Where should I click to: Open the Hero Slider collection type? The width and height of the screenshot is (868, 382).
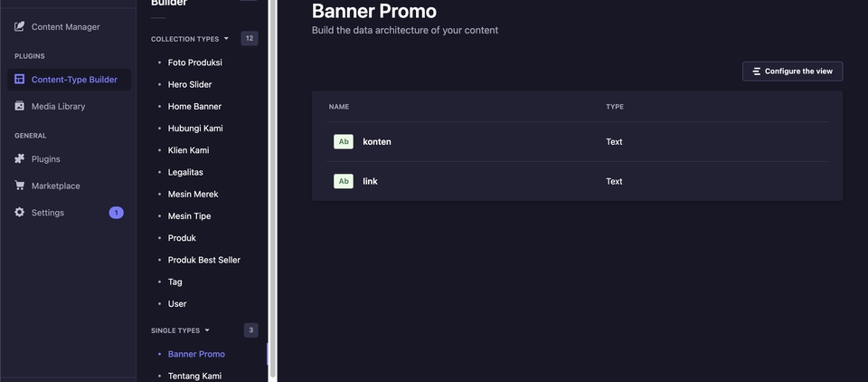coord(190,84)
